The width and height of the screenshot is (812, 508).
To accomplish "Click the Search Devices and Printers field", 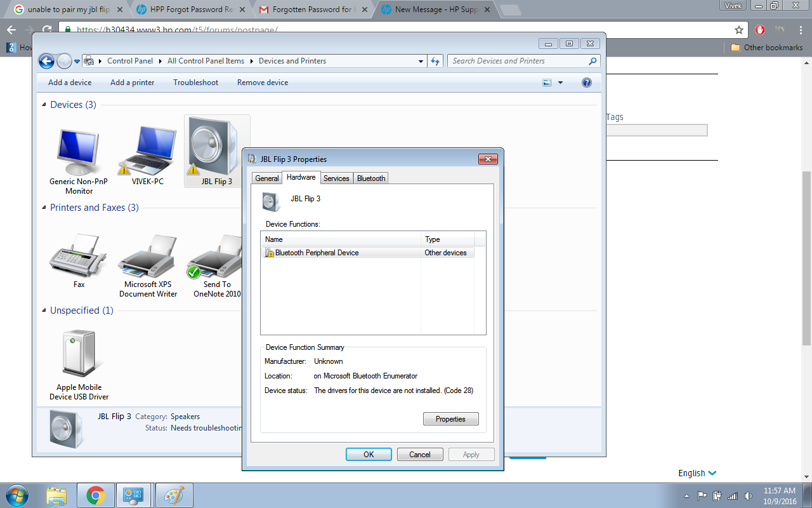I will point(523,61).
